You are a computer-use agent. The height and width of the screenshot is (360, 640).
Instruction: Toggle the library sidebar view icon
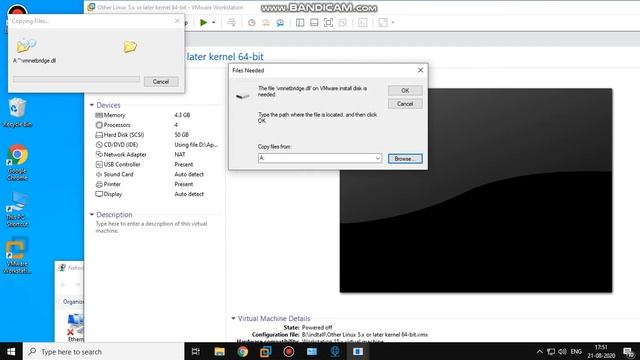pos(300,22)
